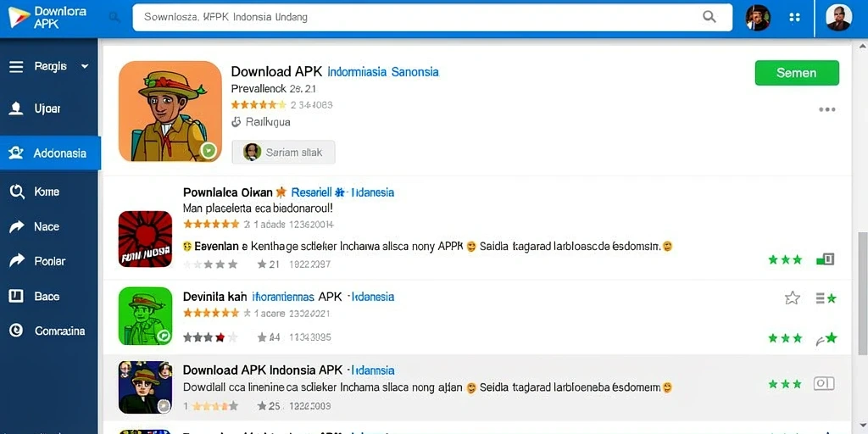
Task: Click the Nace arrow icon
Action: [17, 226]
